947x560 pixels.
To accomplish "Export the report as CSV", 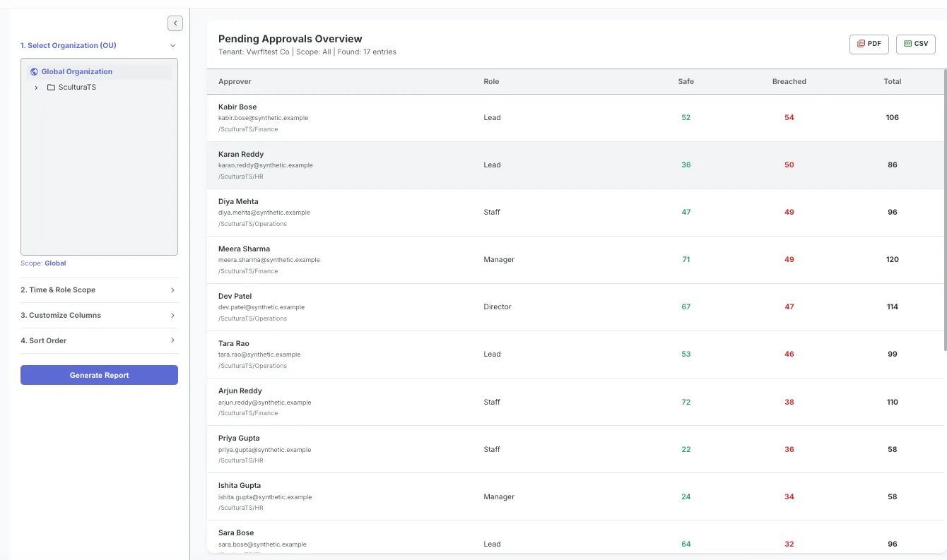I will pos(916,44).
